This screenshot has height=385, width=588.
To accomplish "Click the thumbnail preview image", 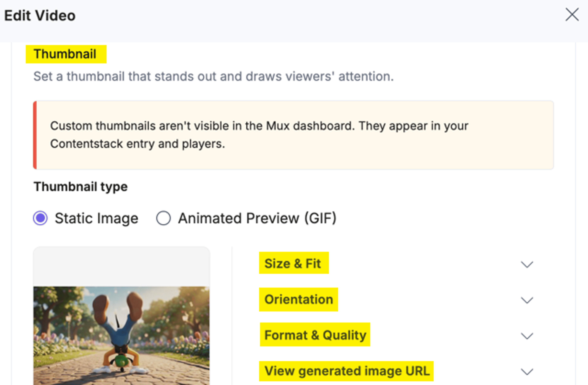I will click(x=121, y=336).
